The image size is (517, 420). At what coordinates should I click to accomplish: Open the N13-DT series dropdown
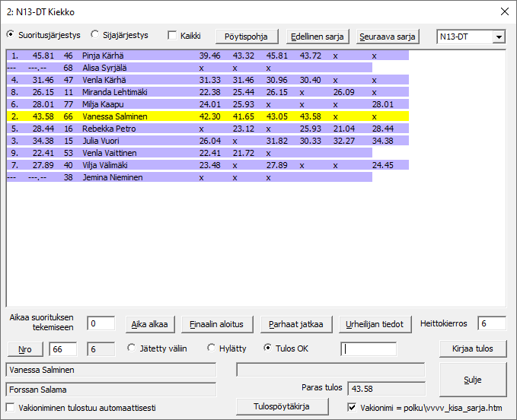point(499,37)
